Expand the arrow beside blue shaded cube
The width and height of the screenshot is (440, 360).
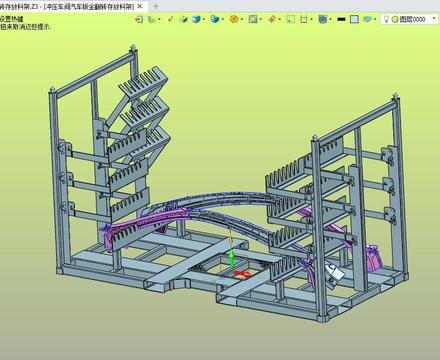coord(204,19)
